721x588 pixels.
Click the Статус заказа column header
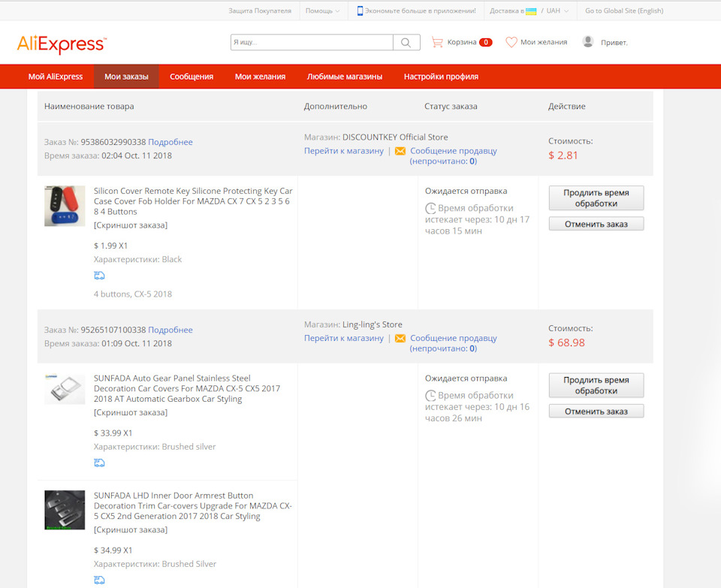(x=451, y=106)
